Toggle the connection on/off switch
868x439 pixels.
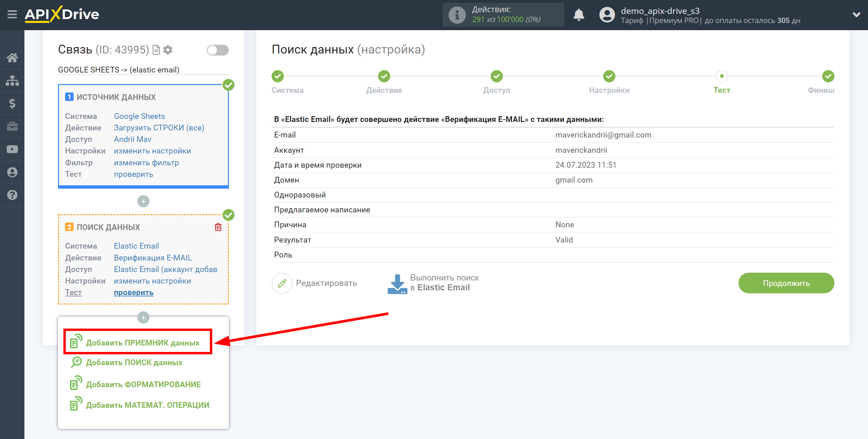click(x=218, y=50)
